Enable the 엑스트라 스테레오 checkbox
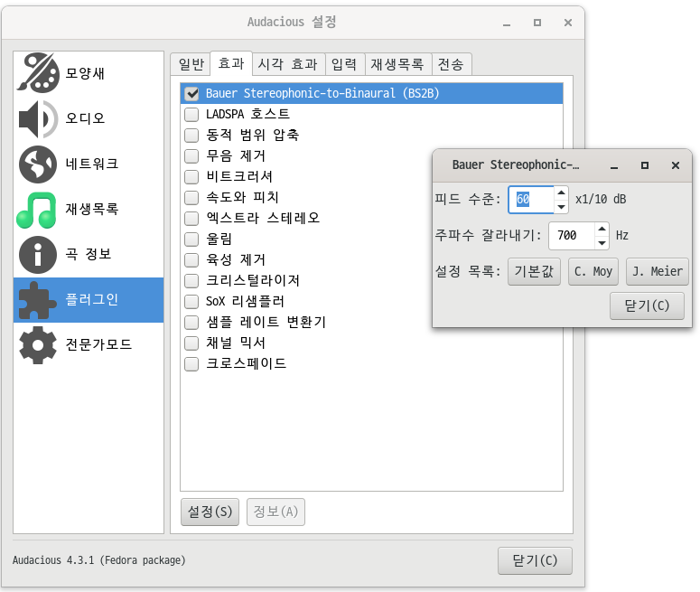Screen dimensions: 700x592 191,218
